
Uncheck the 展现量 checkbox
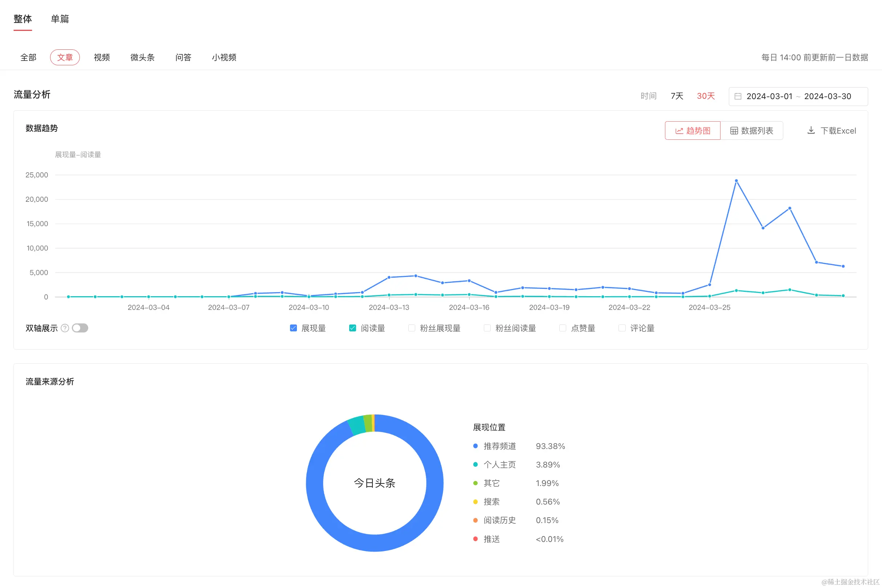click(293, 328)
